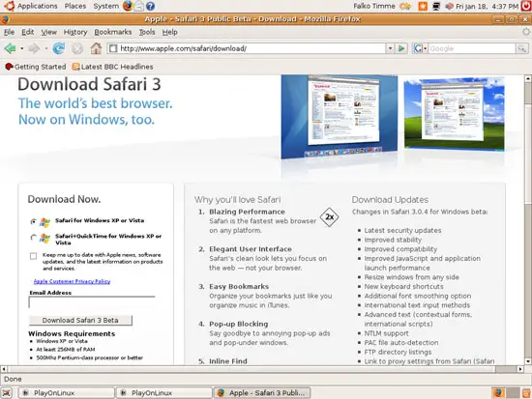Click the search magnifier button
532x399 pixels.
(x=521, y=48)
